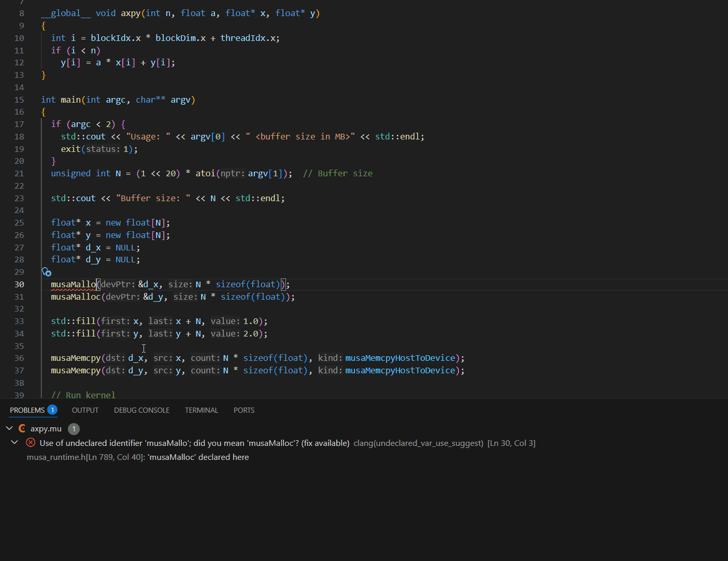This screenshot has width=728, height=561.
Task: Open musa_runtime.h declaration related info
Action: (138, 457)
